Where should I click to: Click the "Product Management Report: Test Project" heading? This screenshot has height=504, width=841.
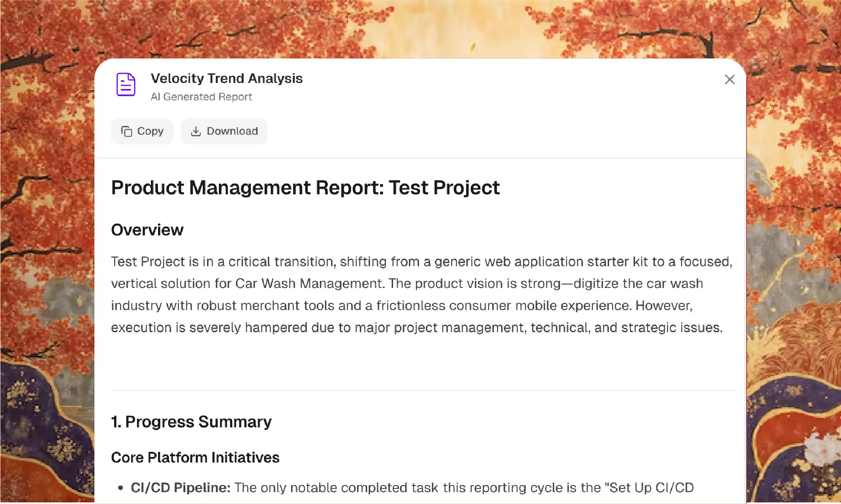pyautogui.click(x=305, y=187)
